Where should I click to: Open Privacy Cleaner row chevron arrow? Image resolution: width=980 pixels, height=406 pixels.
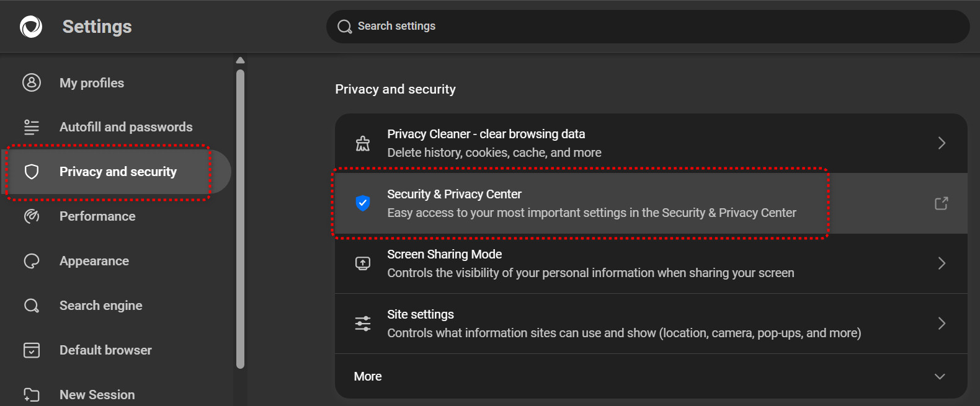(x=942, y=143)
